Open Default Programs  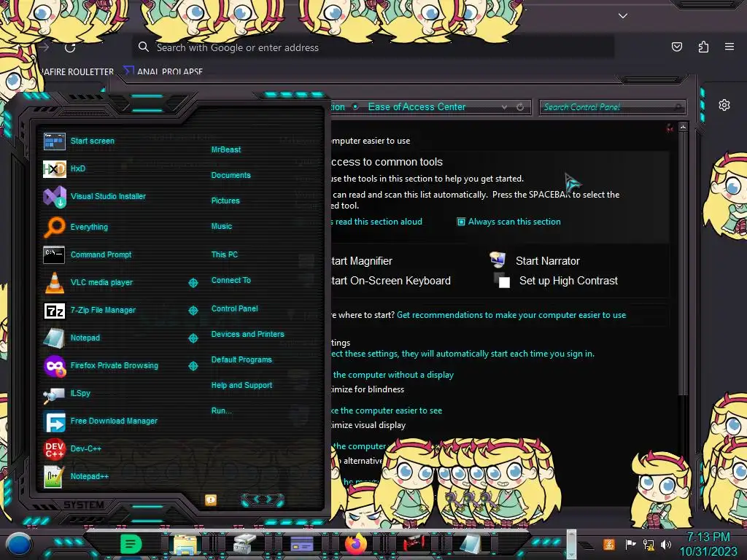pos(241,360)
